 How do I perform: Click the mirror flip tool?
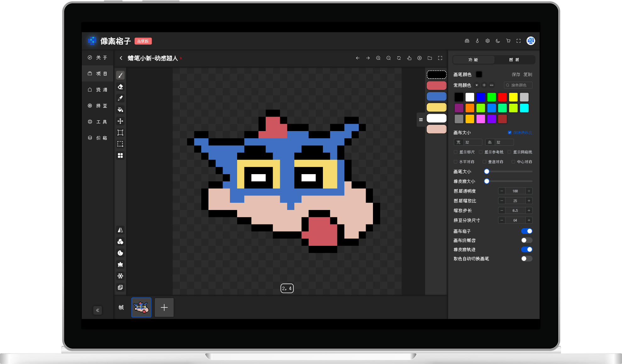click(120, 230)
